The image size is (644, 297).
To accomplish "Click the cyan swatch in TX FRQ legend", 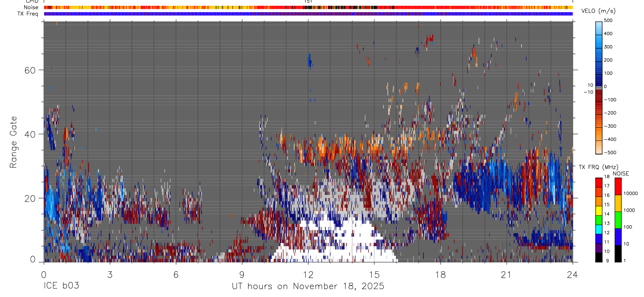I will (599, 229).
